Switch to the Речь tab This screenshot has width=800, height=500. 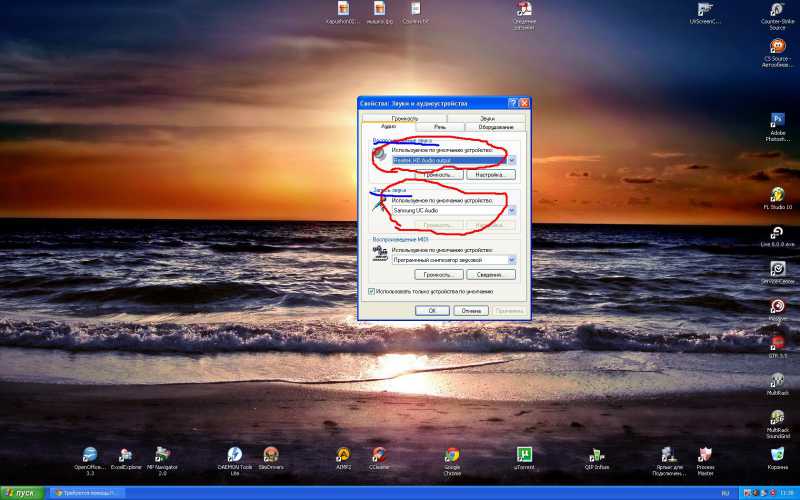click(441, 127)
